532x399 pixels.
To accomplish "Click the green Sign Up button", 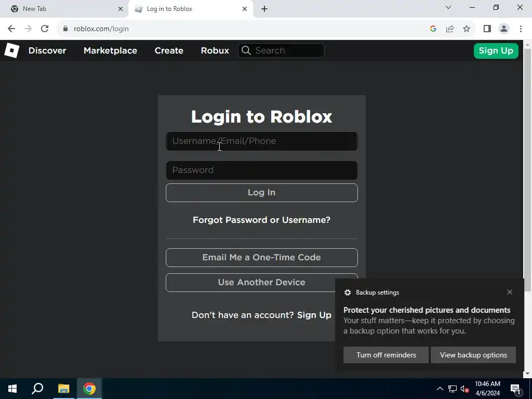I will click(496, 51).
